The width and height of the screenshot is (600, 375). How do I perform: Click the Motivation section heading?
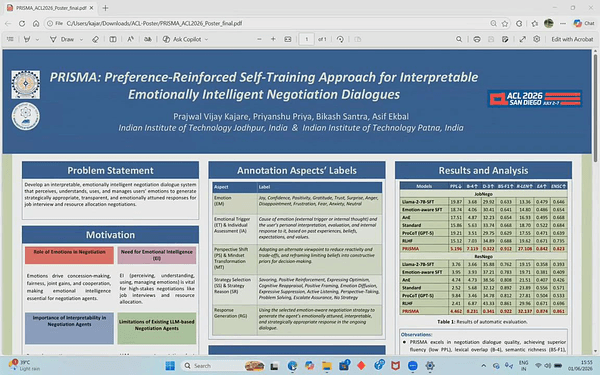click(x=110, y=235)
